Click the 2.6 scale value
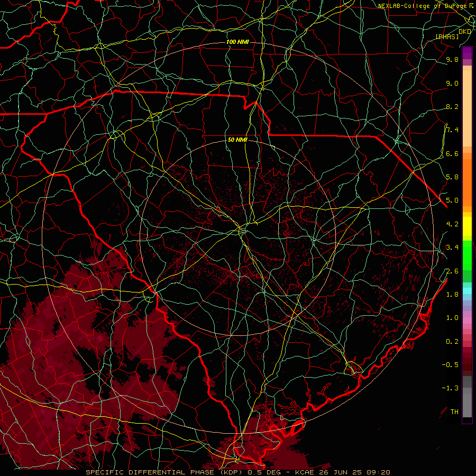The height and width of the screenshot is (476, 476). click(452, 271)
